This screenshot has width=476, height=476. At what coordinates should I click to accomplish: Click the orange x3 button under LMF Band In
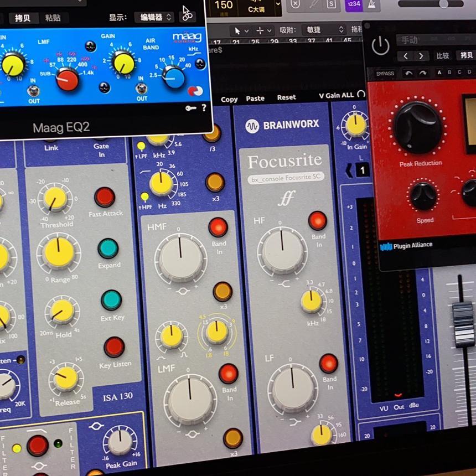click(x=233, y=438)
